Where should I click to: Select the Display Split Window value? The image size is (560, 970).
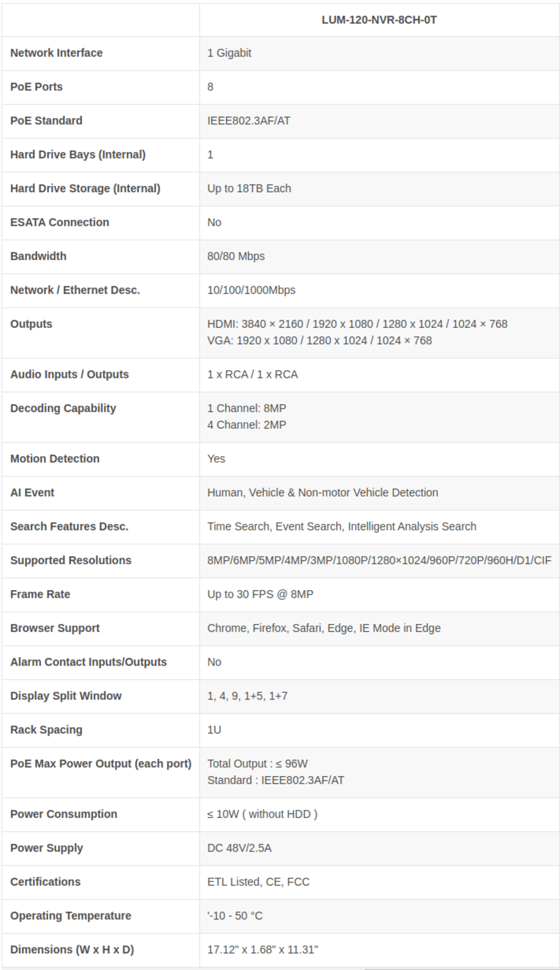tap(248, 696)
